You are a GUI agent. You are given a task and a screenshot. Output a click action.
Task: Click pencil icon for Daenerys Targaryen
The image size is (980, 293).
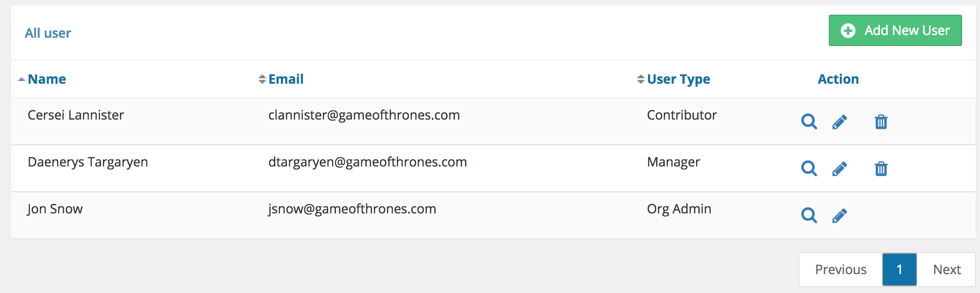click(x=839, y=169)
